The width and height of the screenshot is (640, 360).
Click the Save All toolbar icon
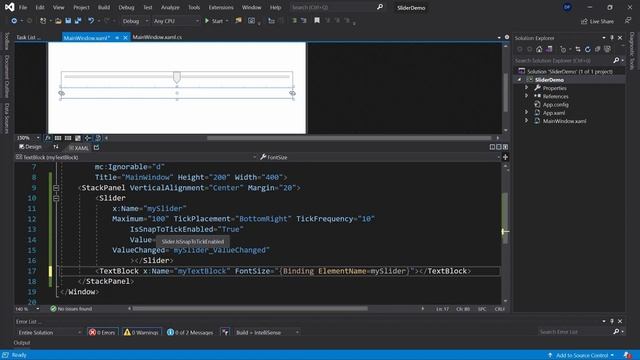coord(78,21)
